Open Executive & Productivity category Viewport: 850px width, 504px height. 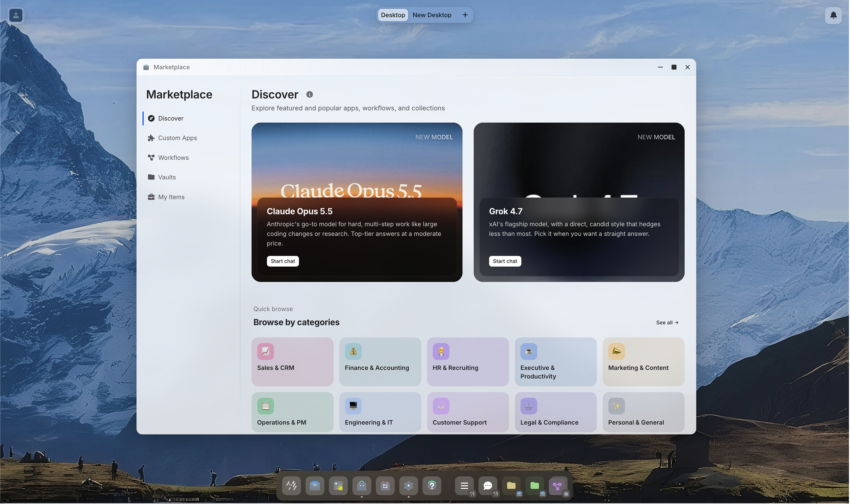(556, 362)
